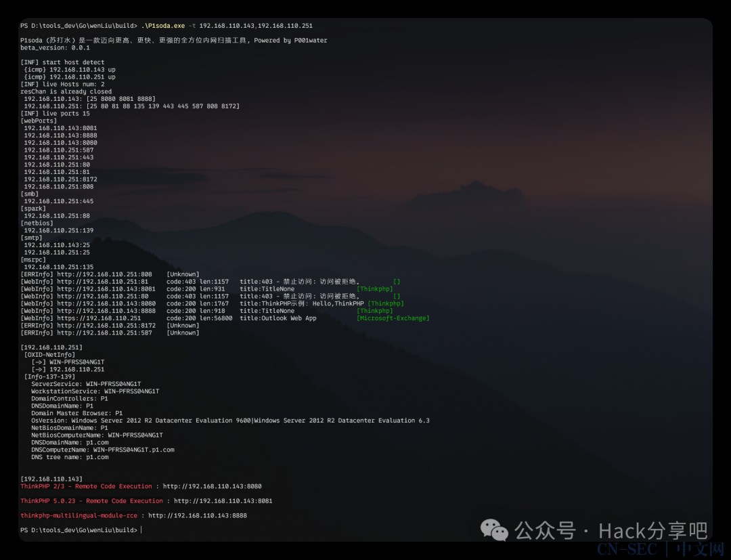This screenshot has height=560, width=731.
Task: Select the "title:Outlook Web App" text
Action: point(278,318)
